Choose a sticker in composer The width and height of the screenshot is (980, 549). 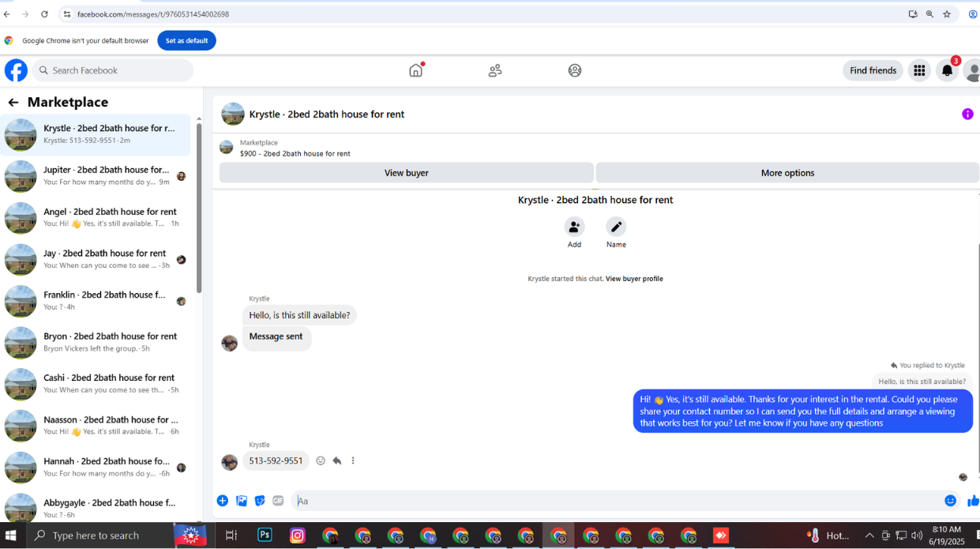pos(260,500)
